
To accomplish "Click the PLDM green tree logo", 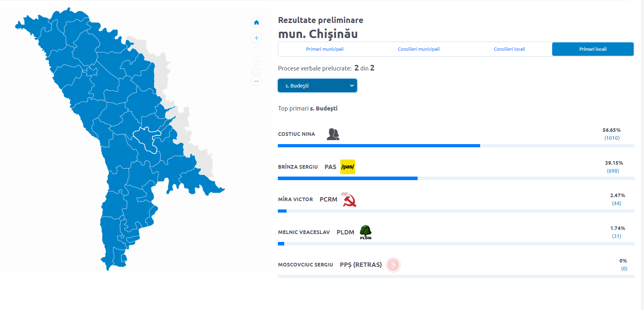I will (x=365, y=232).
